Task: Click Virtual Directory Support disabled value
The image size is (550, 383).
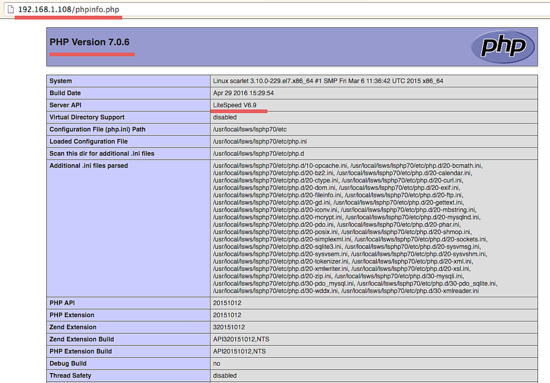Action: click(x=225, y=117)
